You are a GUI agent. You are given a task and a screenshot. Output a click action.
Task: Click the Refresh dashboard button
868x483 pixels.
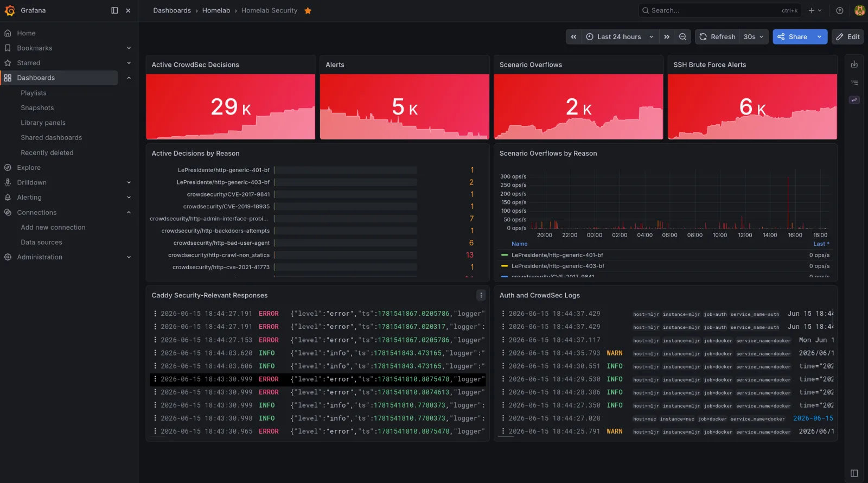717,37
